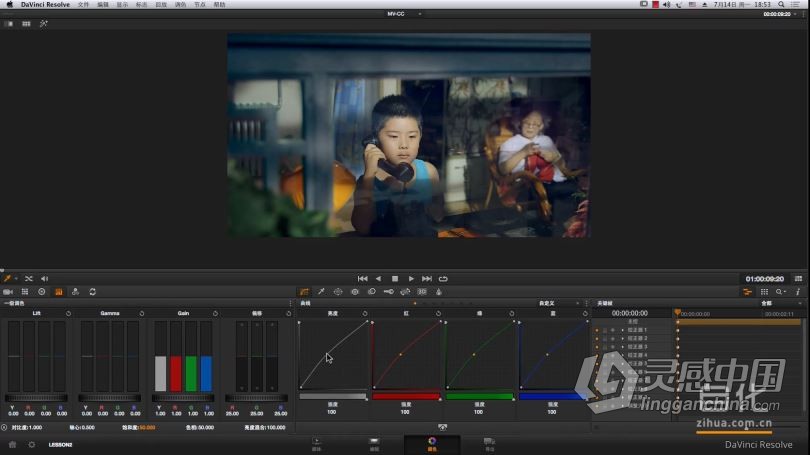Reset the Gamma controls
This screenshot has width=810, height=455.
point(142,313)
